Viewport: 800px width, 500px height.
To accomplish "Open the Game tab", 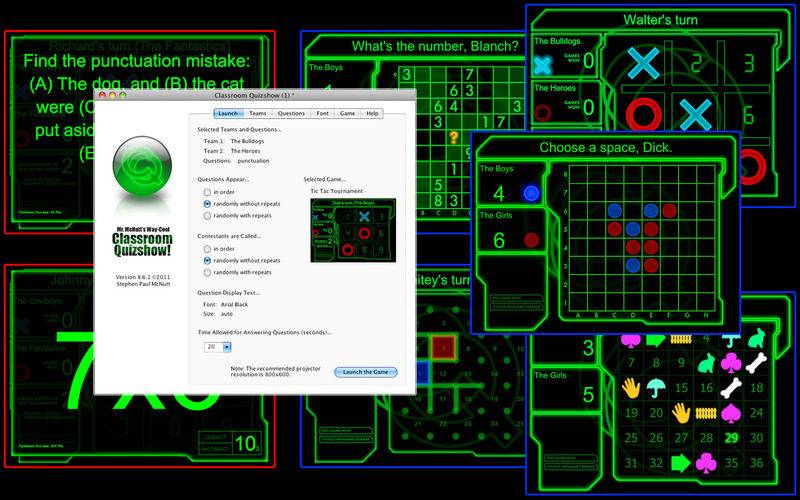I will (347, 113).
